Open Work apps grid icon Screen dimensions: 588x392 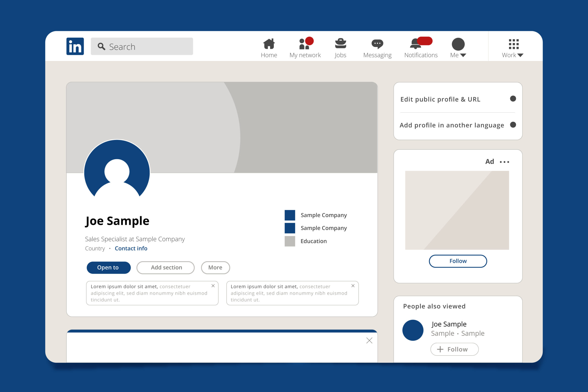click(x=513, y=44)
